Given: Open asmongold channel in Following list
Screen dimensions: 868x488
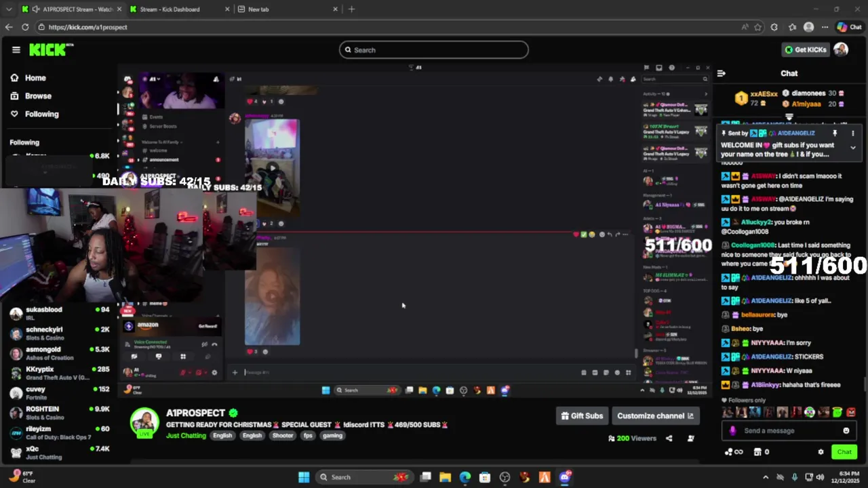Looking at the screenshot, I should (x=59, y=353).
